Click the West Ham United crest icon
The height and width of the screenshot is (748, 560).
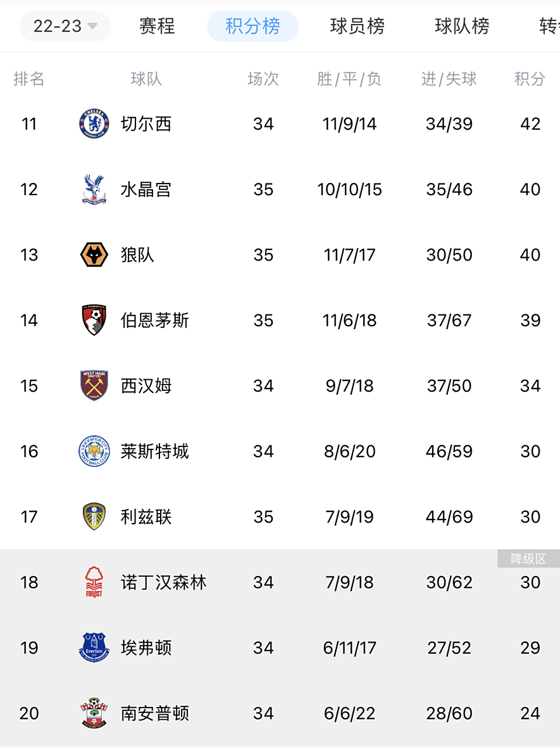tap(93, 385)
